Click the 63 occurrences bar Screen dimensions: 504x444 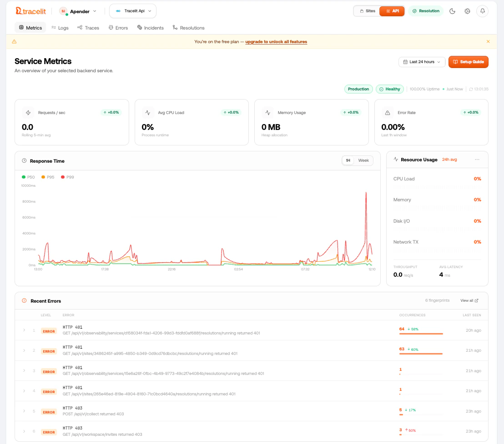click(x=421, y=354)
